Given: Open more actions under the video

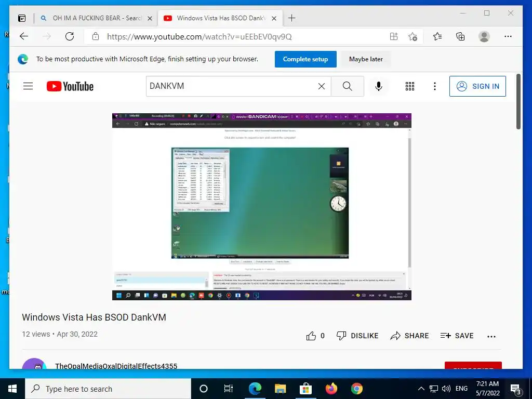Looking at the screenshot, I should coord(491,336).
